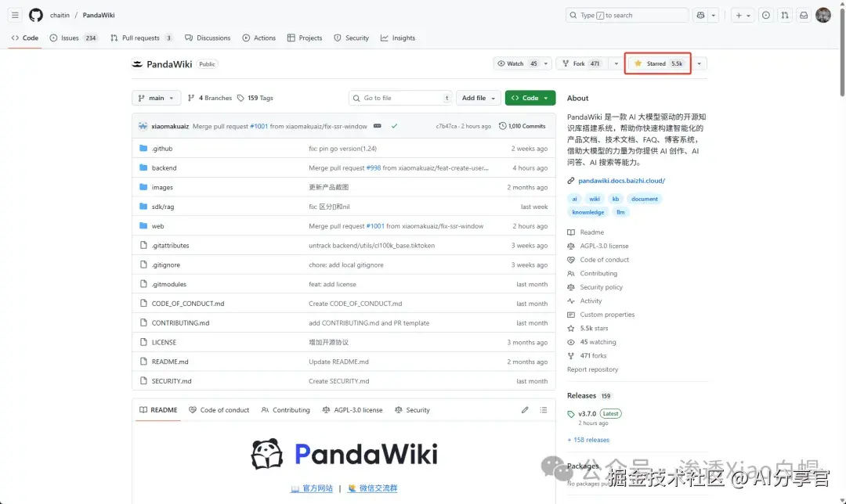This screenshot has width=846, height=504.
Task: Open the README.md file
Action: [170, 362]
